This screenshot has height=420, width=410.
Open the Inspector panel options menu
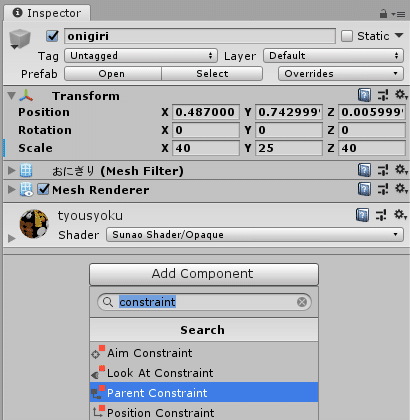pyautogui.click(x=398, y=14)
